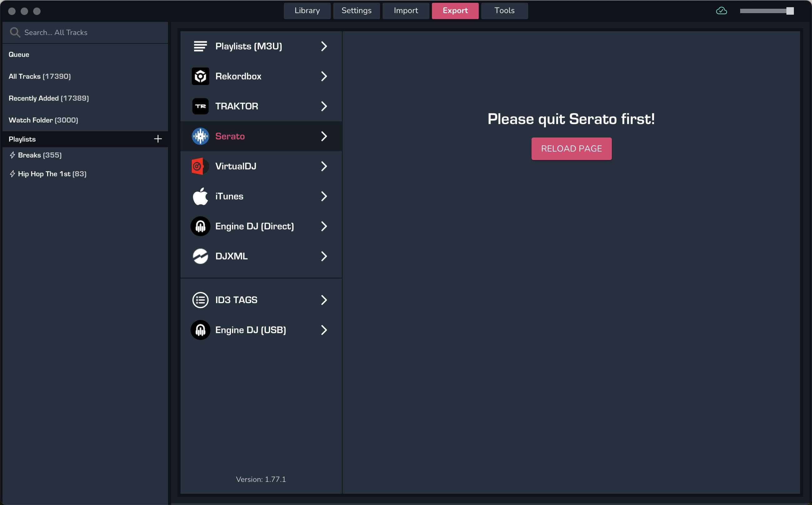This screenshot has width=812, height=505.
Task: Click the VirtualDJ logo icon
Action: click(200, 166)
